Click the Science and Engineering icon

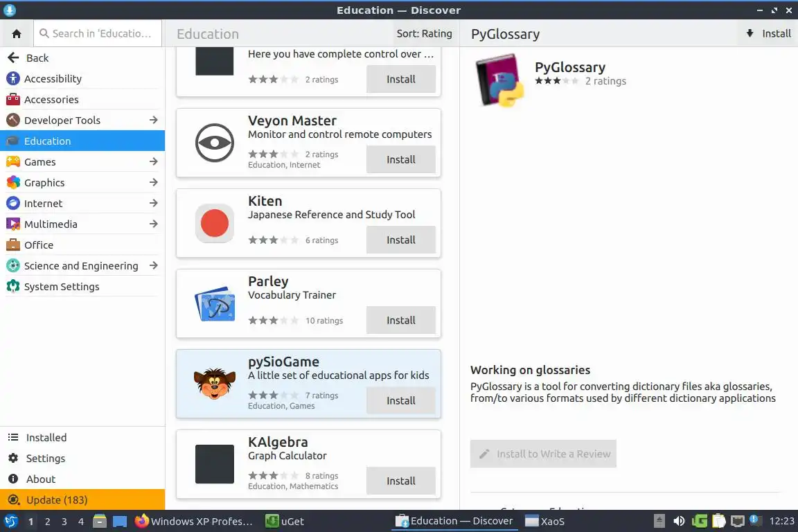pyautogui.click(x=12, y=266)
